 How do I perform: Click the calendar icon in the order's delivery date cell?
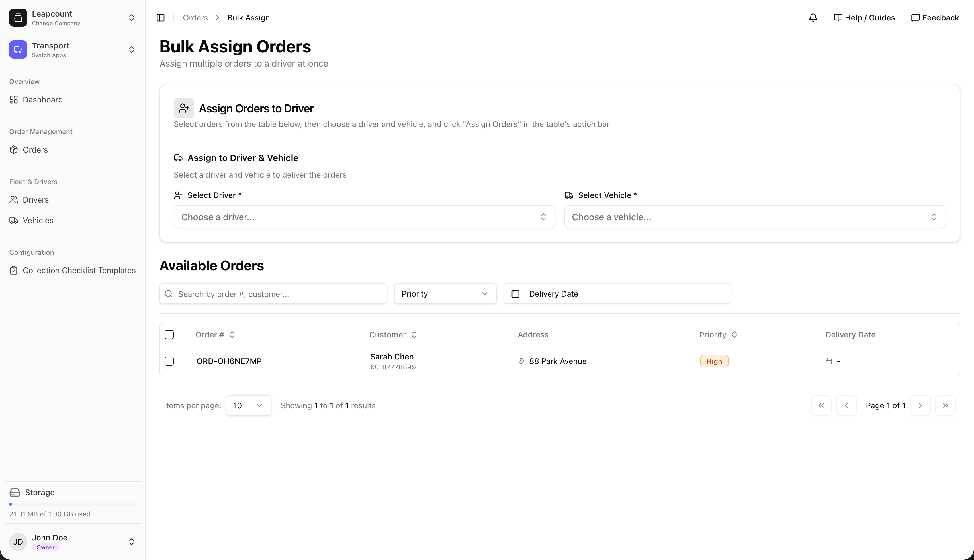point(828,361)
